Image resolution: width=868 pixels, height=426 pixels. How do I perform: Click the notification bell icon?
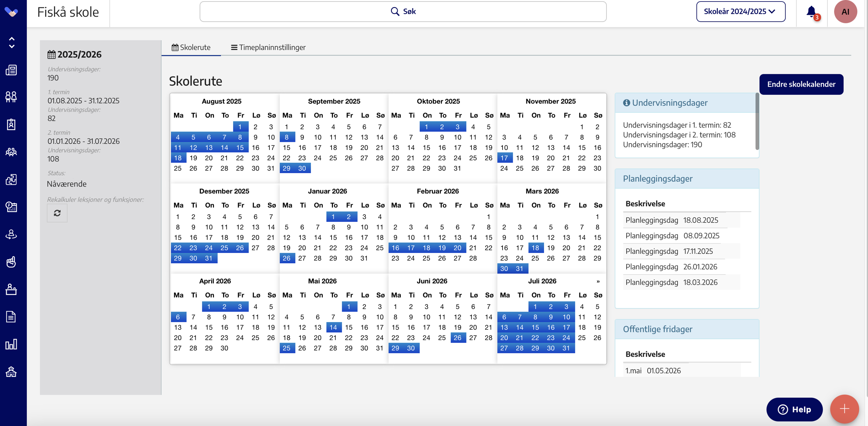tap(812, 12)
